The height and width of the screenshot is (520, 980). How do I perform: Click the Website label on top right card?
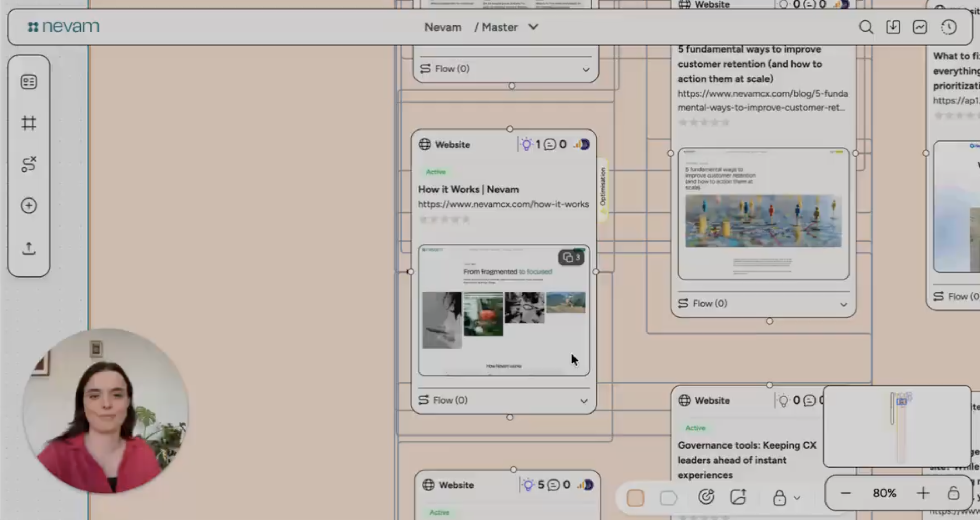pyautogui.click(x=712, y=4)
